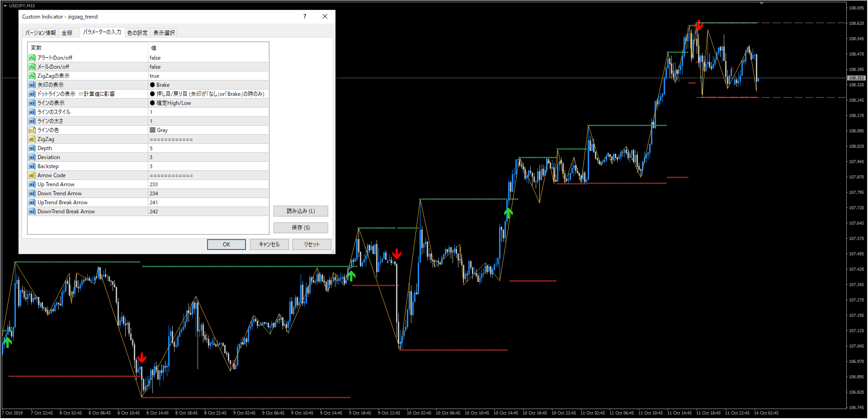Screen dimensions: 868x419
Task: Select the Backstep value '3'
Action: pos(151,166)
